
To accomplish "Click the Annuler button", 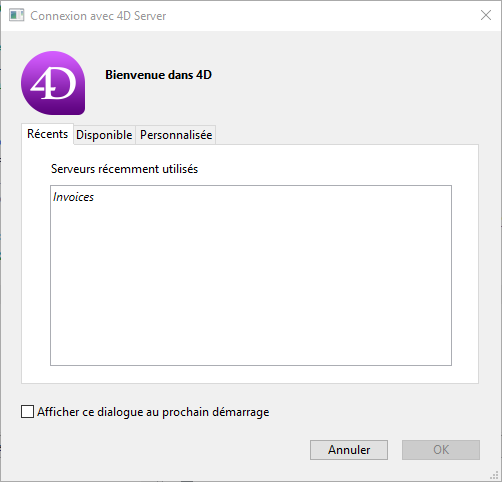I will [x=349, y=450].
